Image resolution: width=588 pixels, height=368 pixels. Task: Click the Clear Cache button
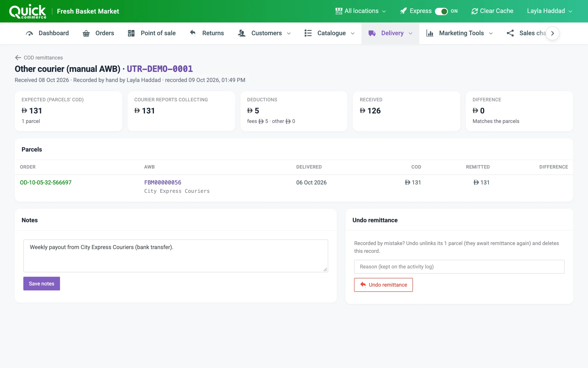(492, 11)
